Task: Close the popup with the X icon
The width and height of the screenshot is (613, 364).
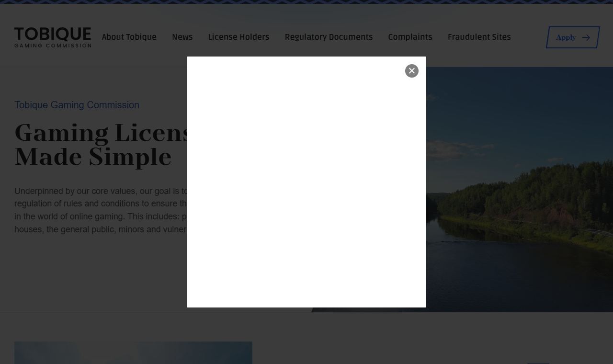Action: [x=412, y=71]
